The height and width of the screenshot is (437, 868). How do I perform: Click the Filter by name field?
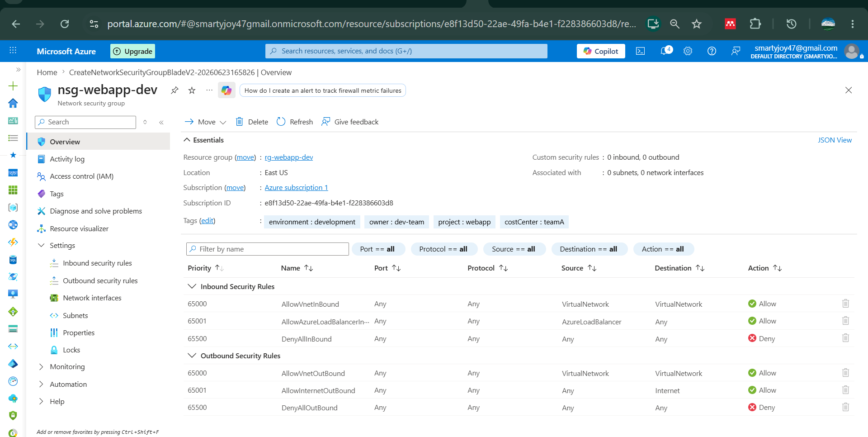[268, 249]
